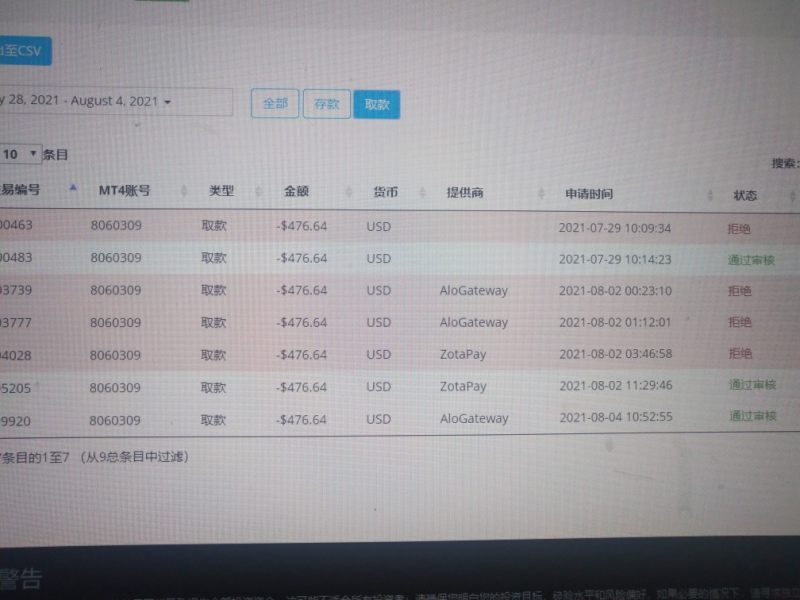
Task: Click AloGateway provider in the 10:52:55 row
Action: point(474,419)
